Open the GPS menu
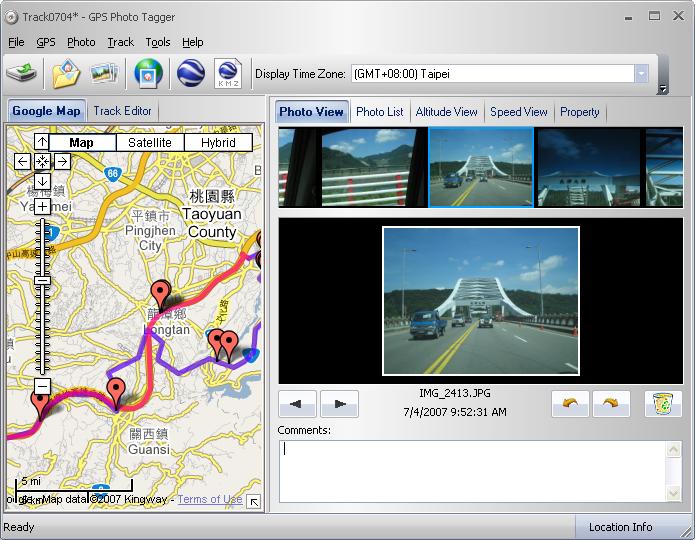The height and width of the screenshot is (540, 695). (46, 42)
